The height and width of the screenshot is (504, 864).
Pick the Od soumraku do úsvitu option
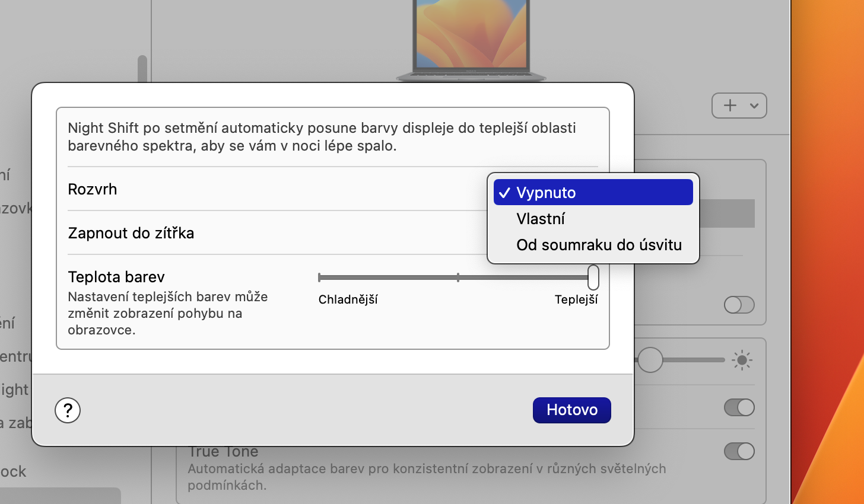[x=593, y=245]
